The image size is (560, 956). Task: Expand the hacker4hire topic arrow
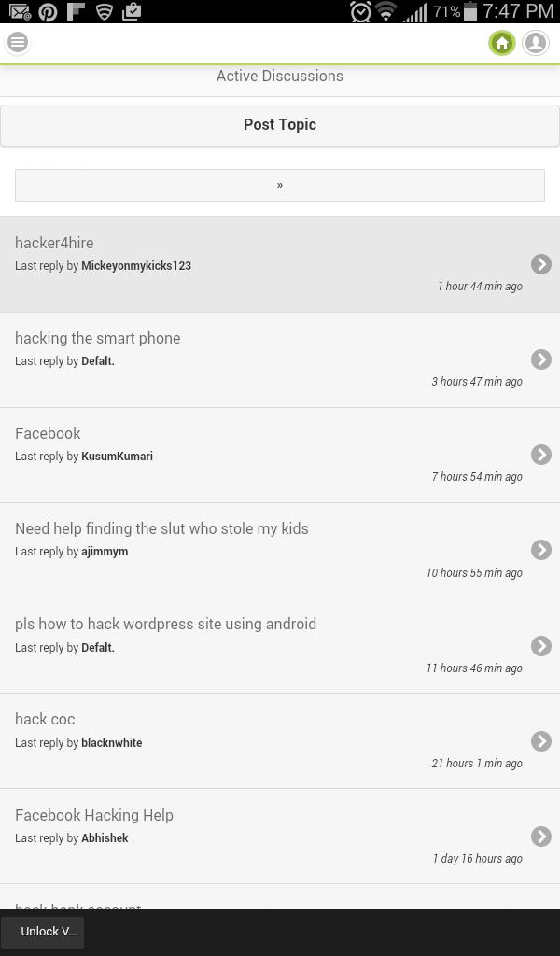pyautogui.click(x=541, y=264)
